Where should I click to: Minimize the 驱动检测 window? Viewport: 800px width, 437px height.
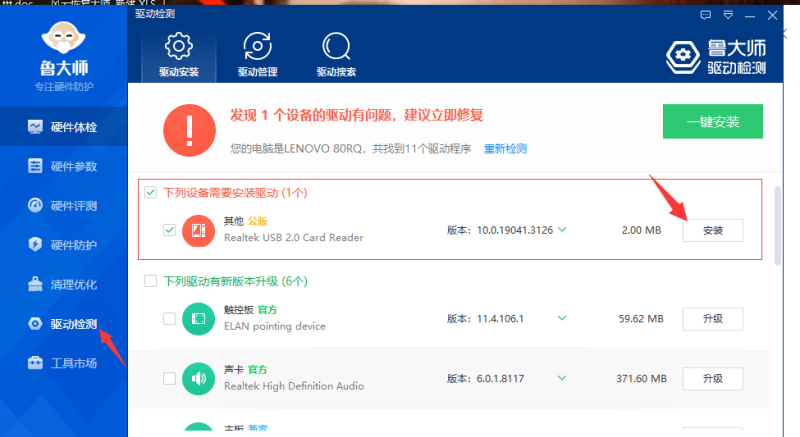(749, 16)
